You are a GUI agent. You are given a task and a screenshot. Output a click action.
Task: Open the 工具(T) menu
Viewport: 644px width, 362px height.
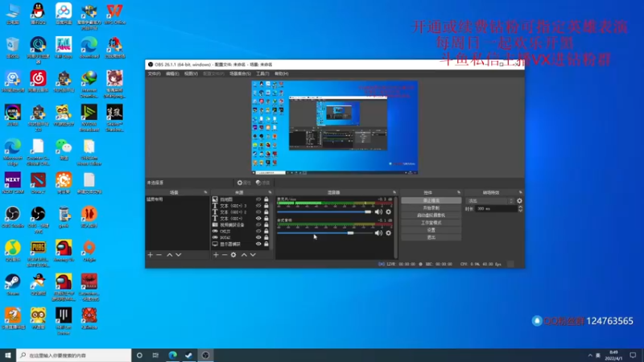pos(262,74)
